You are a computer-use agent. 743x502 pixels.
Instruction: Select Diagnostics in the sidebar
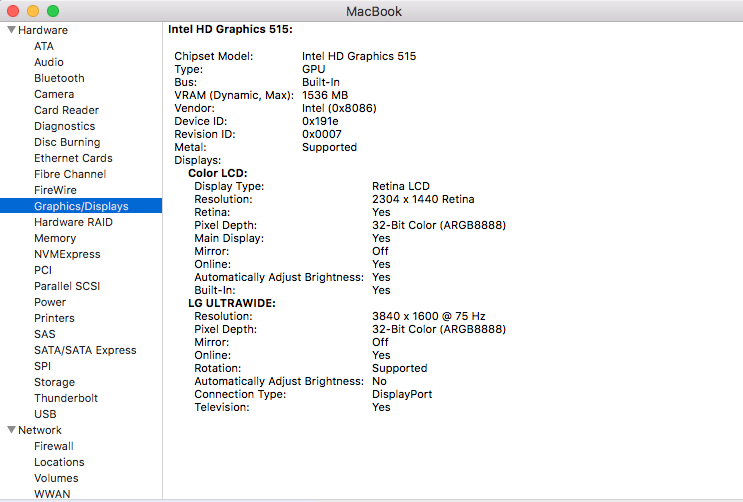(64, 127)
